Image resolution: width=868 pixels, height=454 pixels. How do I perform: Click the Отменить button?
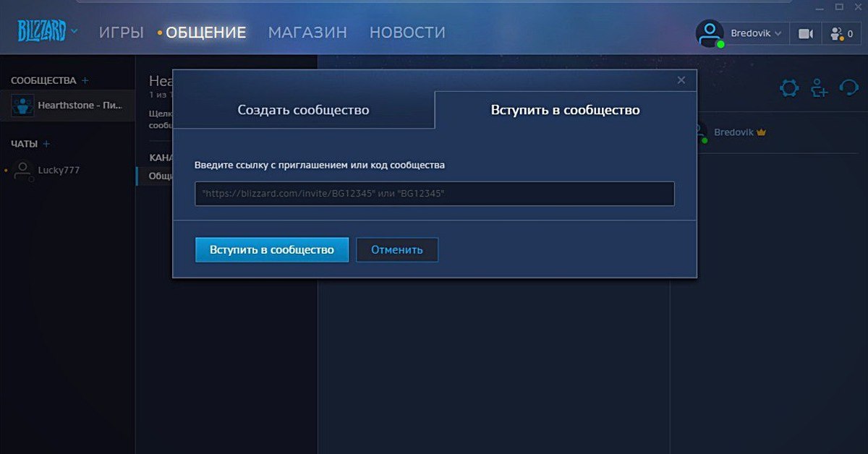click(x=396, y=249)
